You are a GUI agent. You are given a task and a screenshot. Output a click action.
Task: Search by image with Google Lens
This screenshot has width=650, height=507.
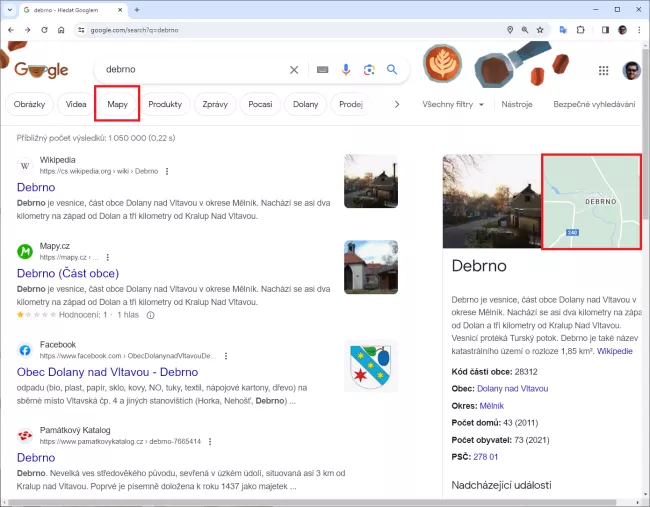point(369,70)
